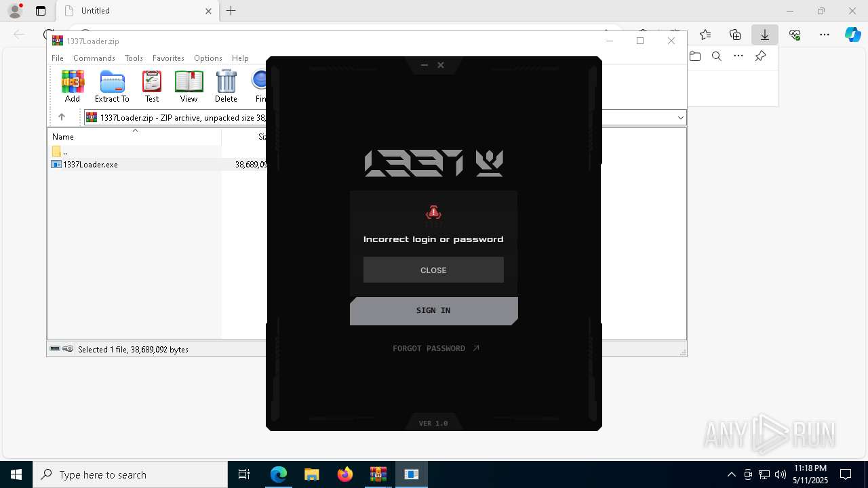Open Edge Downloads icon

tap(765, 35)
